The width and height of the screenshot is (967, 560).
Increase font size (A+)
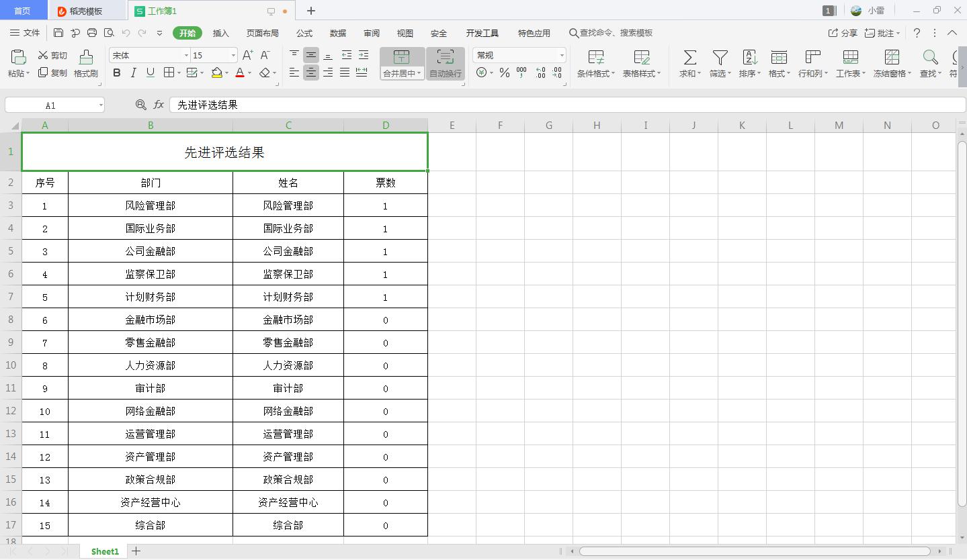[248, 55]
